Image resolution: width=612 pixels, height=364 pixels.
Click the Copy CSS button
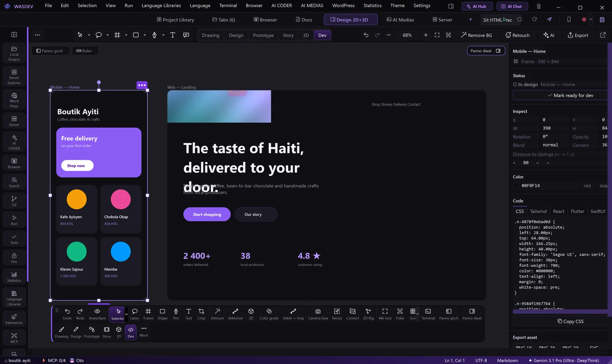[x=570, y=321]
